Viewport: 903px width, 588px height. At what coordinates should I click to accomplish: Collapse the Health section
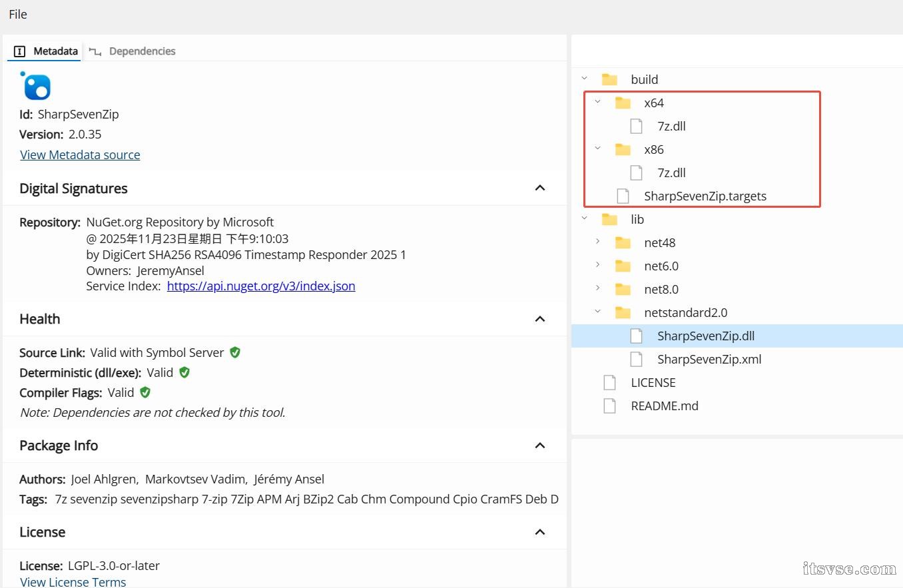click(x=540, y=319)
